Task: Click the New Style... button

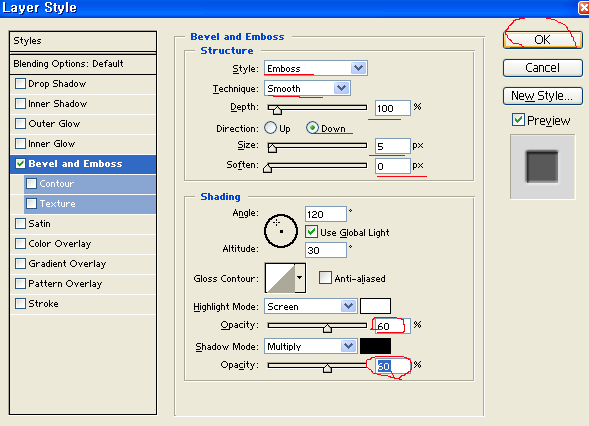Action: (x=542, y=96)
